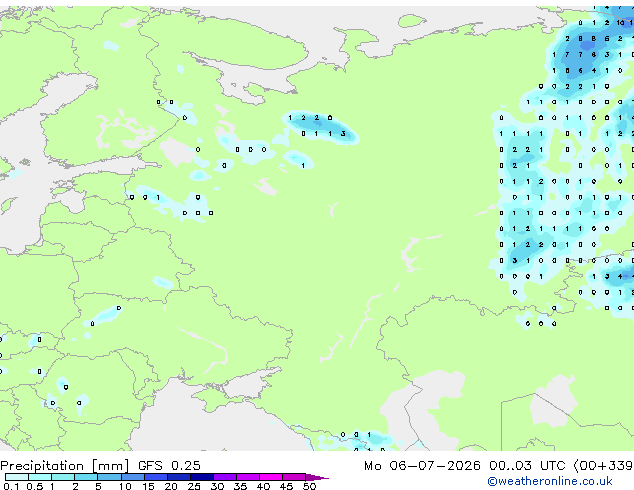Click the "00..03 UTC" time label

coord(527,466)
